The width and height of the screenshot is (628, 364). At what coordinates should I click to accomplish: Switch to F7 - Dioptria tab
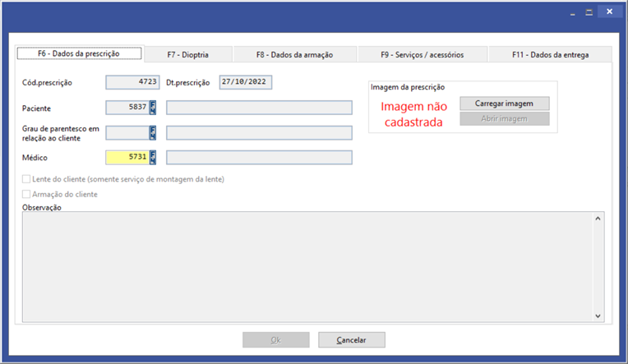pos(187,55)
